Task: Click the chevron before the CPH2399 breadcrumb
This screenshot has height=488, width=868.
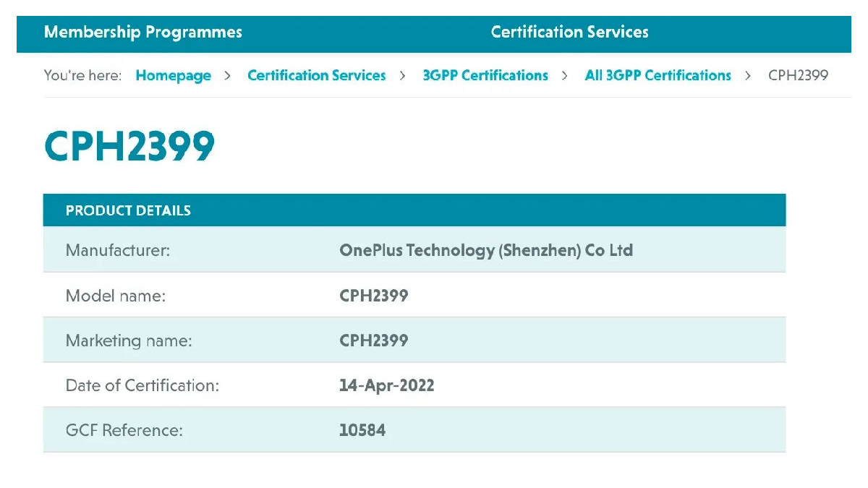Action: pyautogui.click(x=749, y=76)
